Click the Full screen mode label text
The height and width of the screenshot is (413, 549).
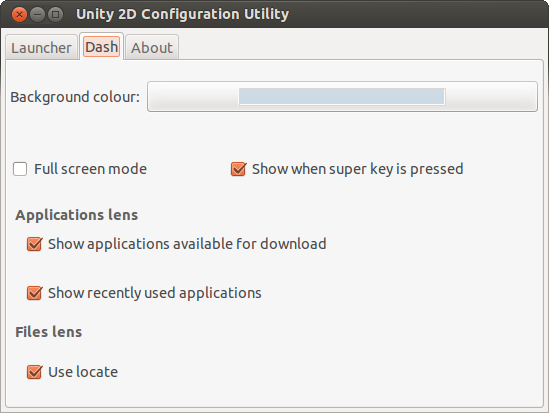click(90, 169)
